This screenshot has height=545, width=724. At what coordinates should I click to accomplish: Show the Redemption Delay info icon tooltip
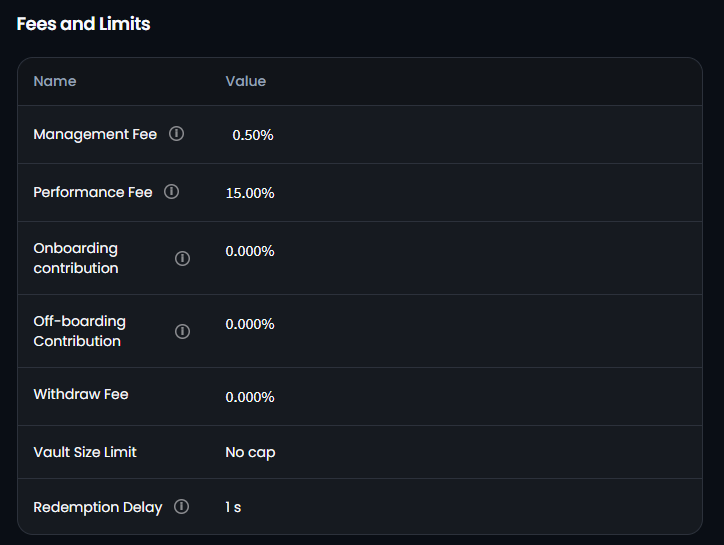click(x=181, y=507)
